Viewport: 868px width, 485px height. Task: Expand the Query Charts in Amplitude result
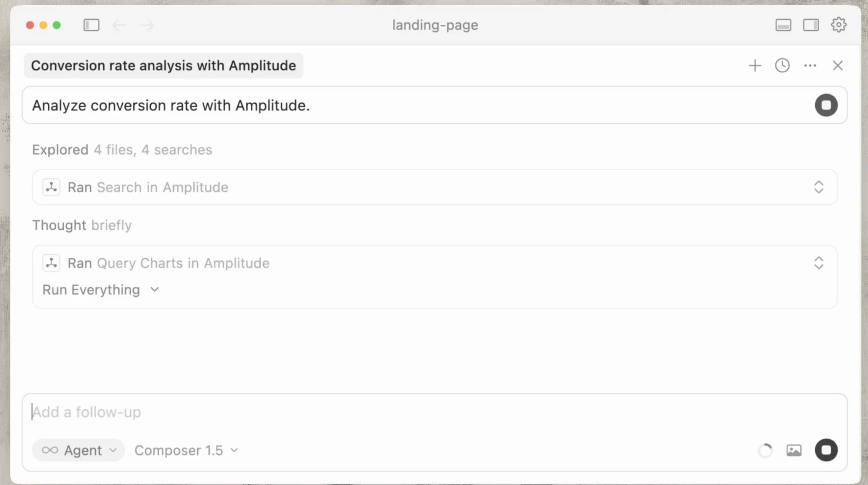point(818,263)
